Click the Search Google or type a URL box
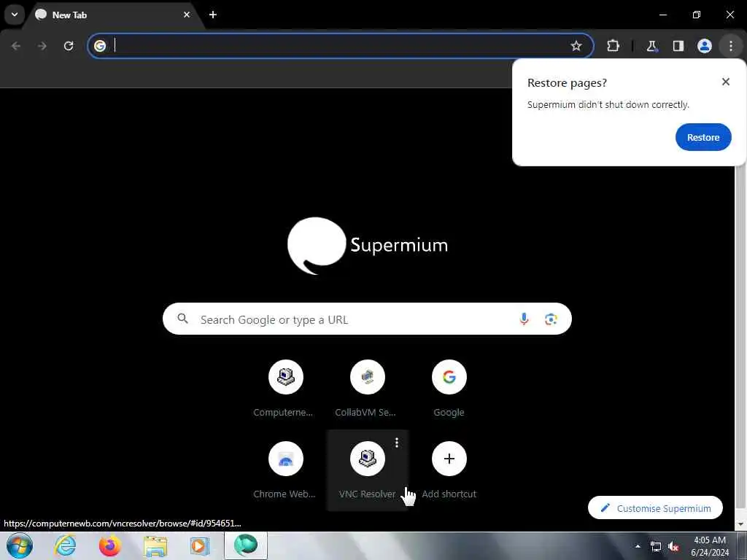This screenshot has width=747, height=560. pos(367,319)
